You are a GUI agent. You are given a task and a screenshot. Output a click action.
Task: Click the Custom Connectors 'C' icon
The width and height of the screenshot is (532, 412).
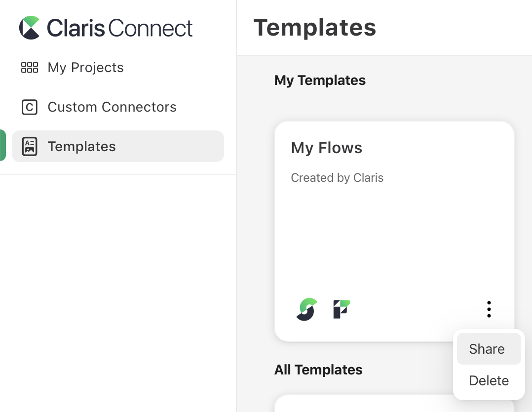click(29, 107)
